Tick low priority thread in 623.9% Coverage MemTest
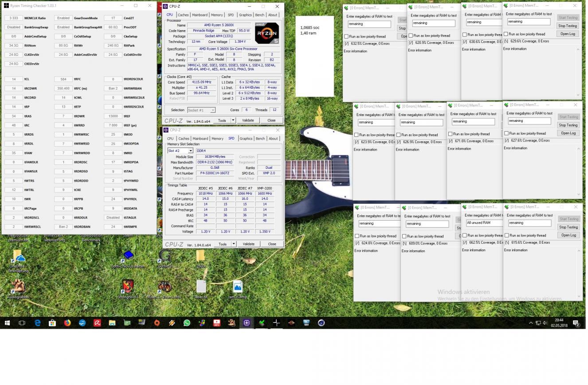 (356, 135)
